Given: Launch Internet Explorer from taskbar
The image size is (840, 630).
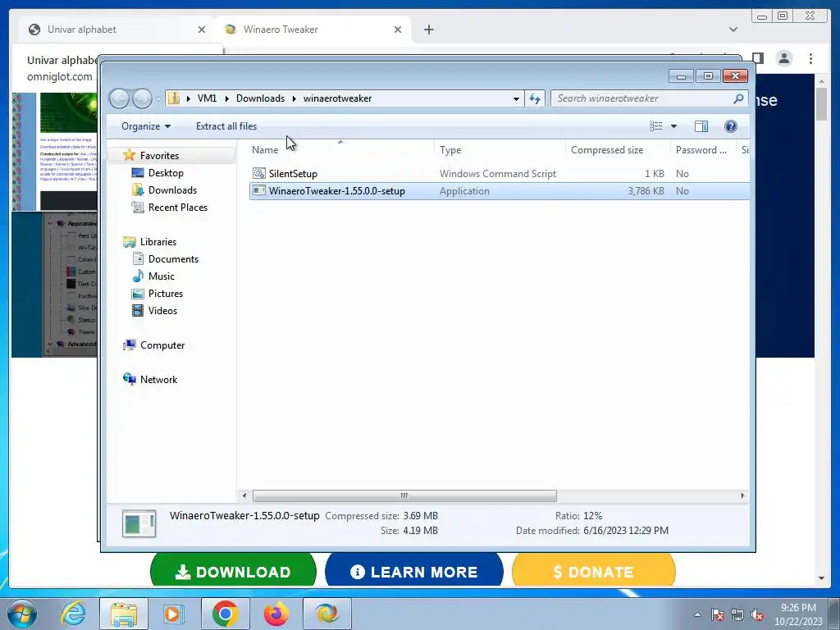Looking at the screenshot, I should tap(73, 614).
